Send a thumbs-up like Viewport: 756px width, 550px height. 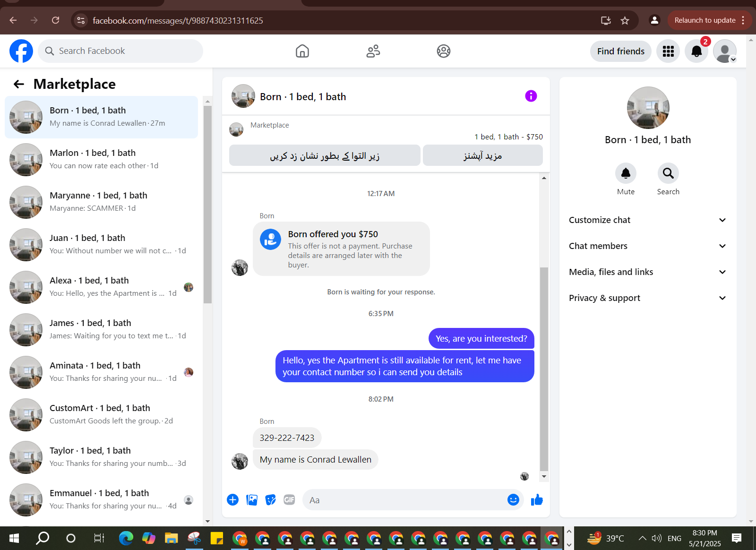tap(537, 499)
